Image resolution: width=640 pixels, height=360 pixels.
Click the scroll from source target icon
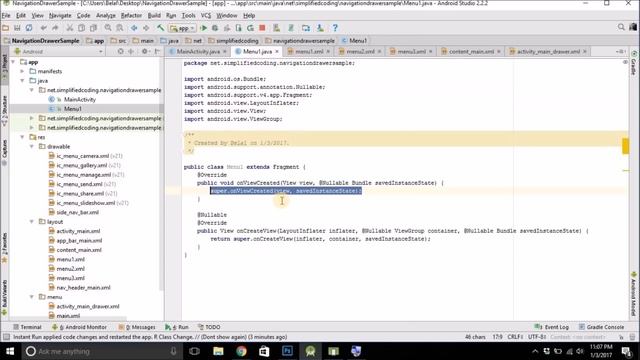pos(120,51)
